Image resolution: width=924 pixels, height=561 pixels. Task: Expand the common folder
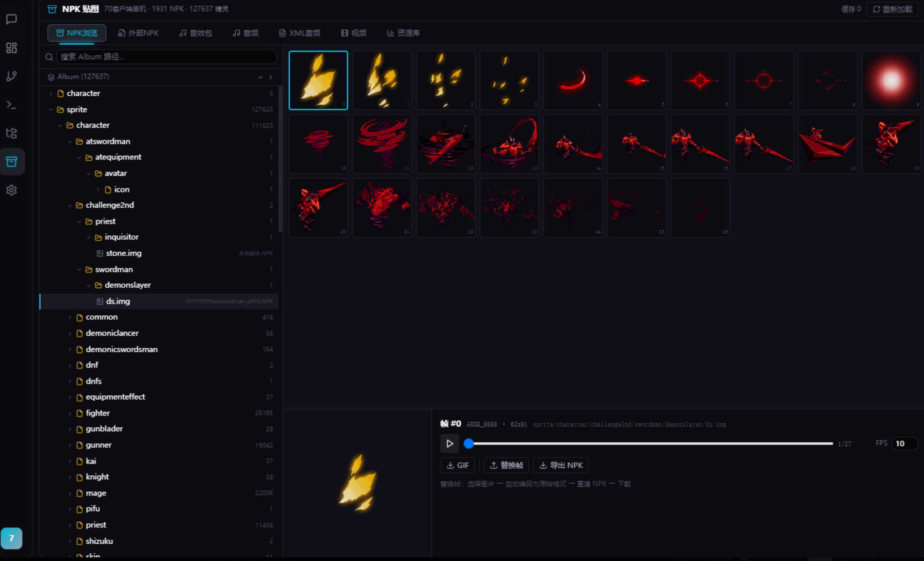pyautogui.click(x=70, y=318)
